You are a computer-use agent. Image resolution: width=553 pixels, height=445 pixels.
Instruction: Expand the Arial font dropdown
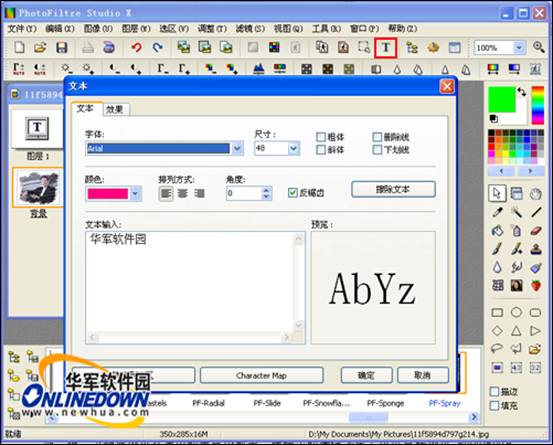click(237, 148)
